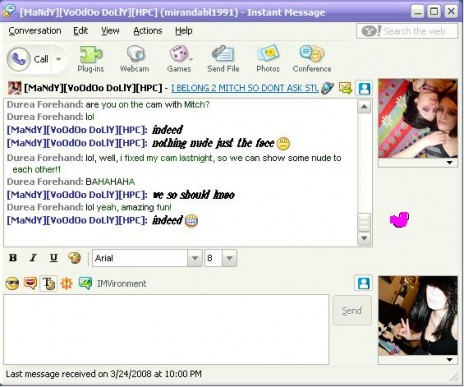Screen dimensions: 464x387
Task: Start Webcam from the toolbar
Action: coord(135,59)
